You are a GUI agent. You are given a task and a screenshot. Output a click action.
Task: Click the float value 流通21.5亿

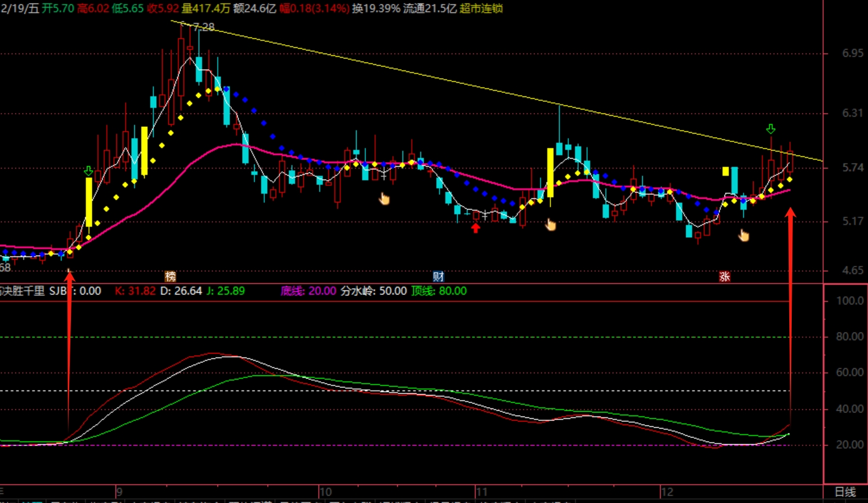(x=430, y=8)
